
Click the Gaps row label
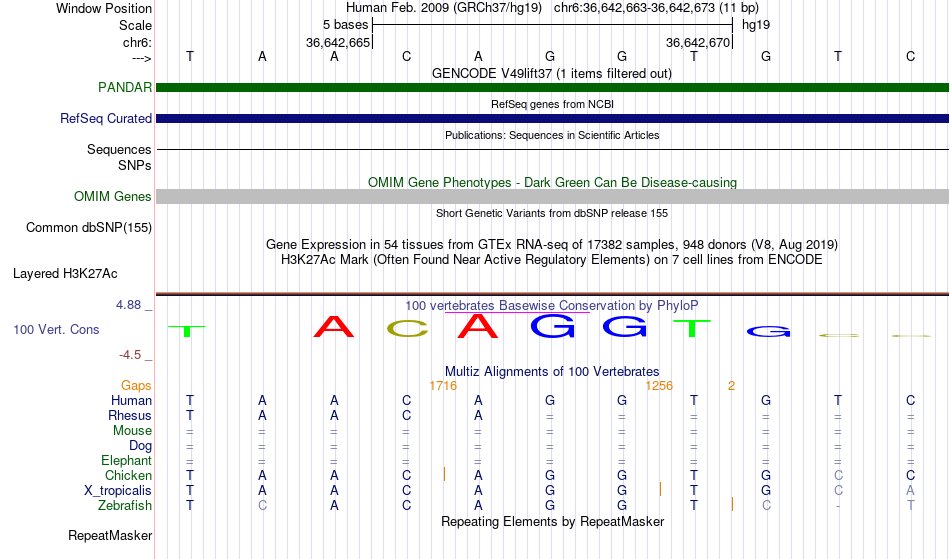pos(136,386)
